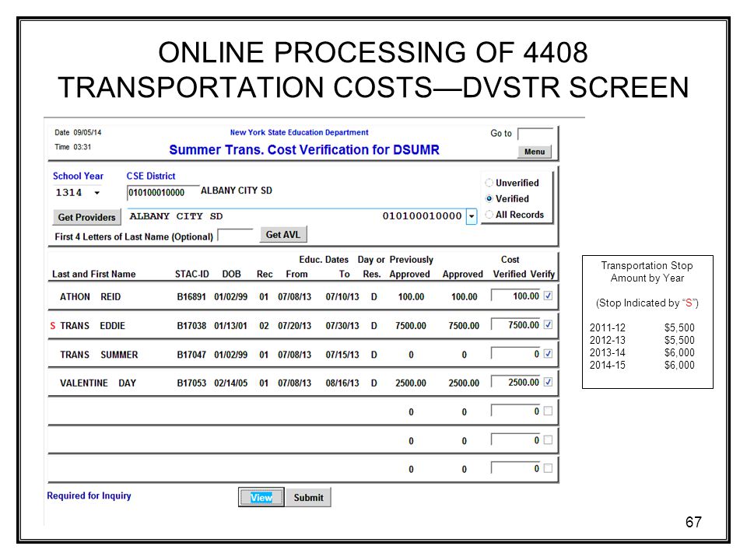Select the All Records radio button
The width and height of the screenshot is (747, 560).
[489, 215]
